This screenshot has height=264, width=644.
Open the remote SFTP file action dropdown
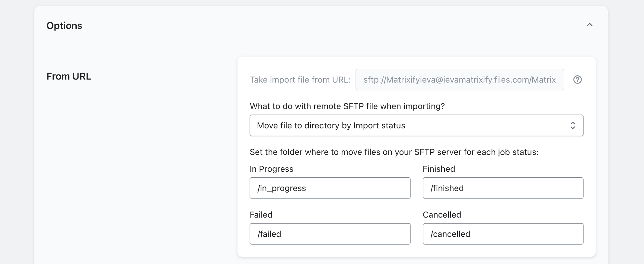(x=416, y=125)
